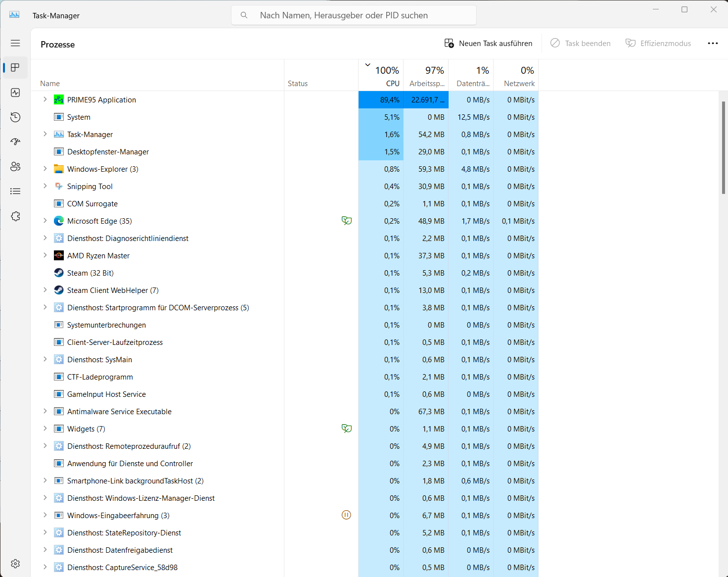Click suspended pause icon for Windows-Eingabeerfahrung
The image size is (728, 577).
coord(347,515)
